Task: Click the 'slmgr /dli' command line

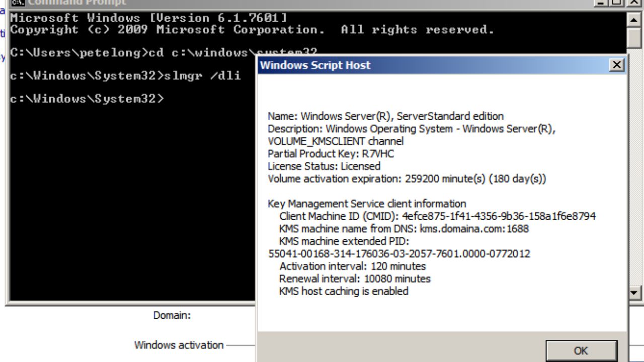Action: click(x=126, y=76)
